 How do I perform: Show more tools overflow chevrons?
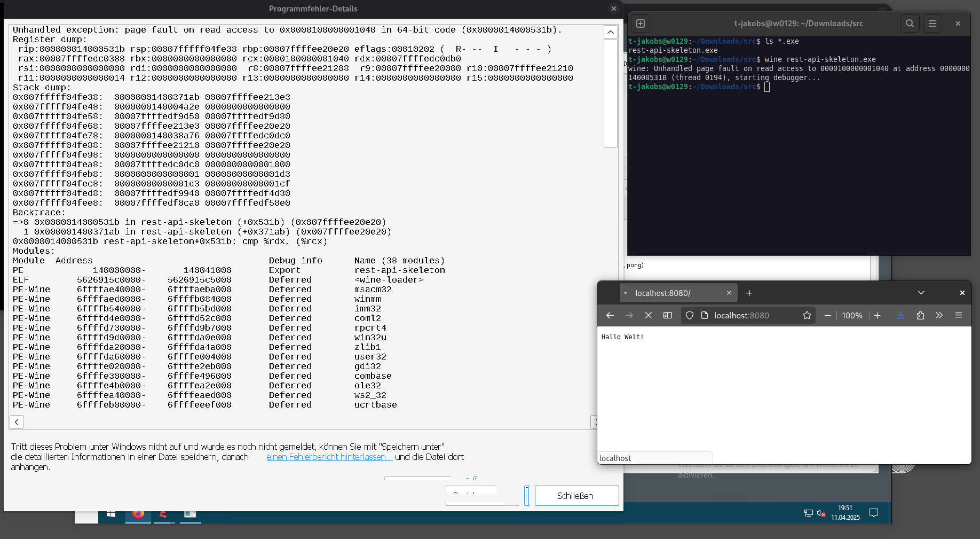pos(939,316)
